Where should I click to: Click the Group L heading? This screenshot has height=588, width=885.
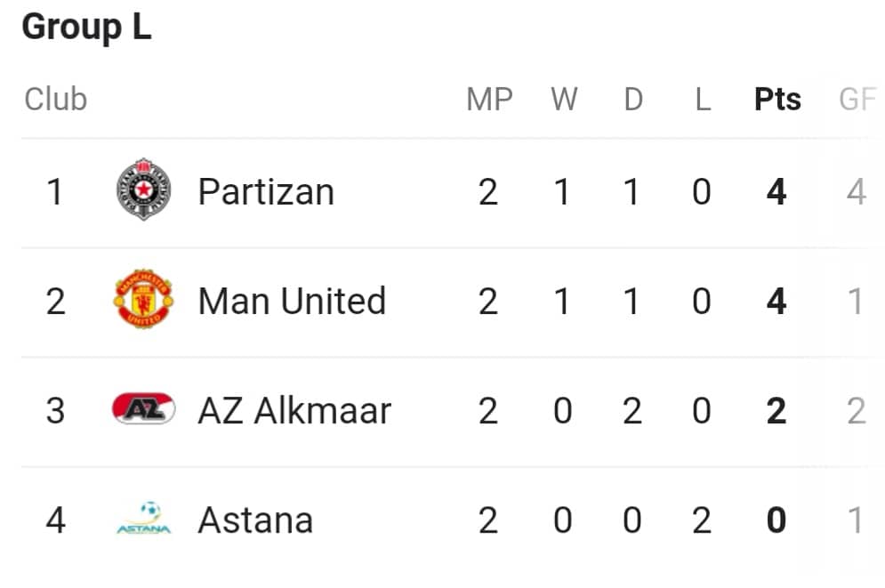coord(86,27)
